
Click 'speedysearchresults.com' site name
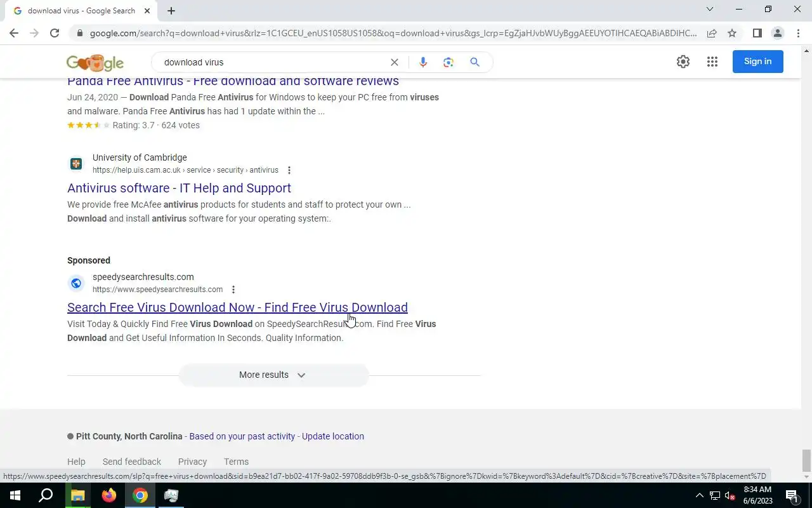click(x=143, y=277)
